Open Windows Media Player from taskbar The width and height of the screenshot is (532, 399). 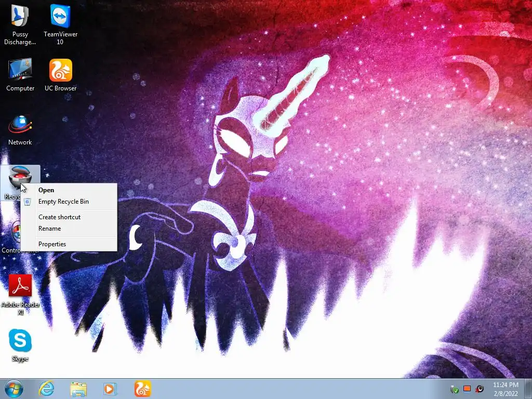click(110, 389)
